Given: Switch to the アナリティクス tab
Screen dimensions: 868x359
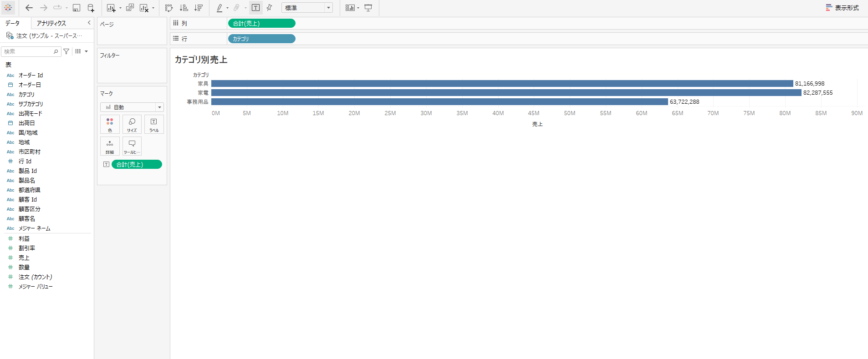Looking at the screenshot, I should [51, 23].
